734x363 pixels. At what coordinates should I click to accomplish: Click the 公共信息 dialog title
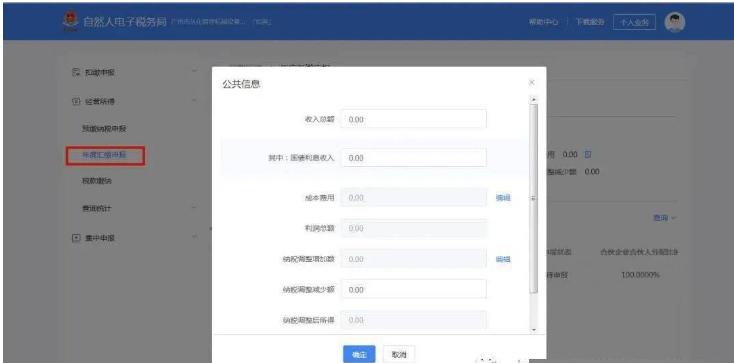[241, 84]
